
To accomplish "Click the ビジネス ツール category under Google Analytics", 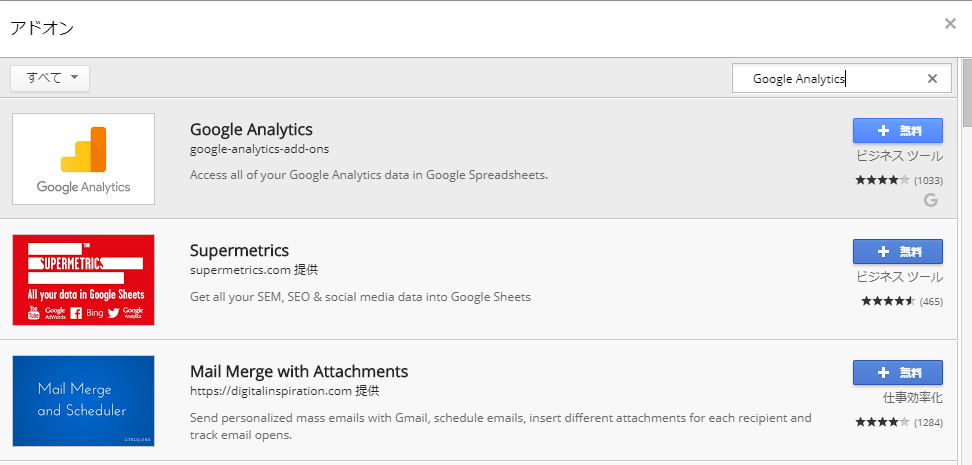I will (899, 156).
